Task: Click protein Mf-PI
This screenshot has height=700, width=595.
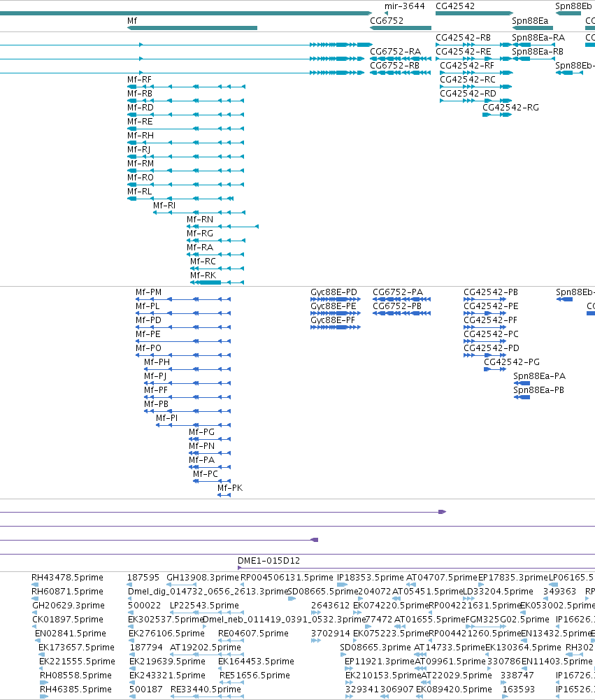Action: pos(166,418)
